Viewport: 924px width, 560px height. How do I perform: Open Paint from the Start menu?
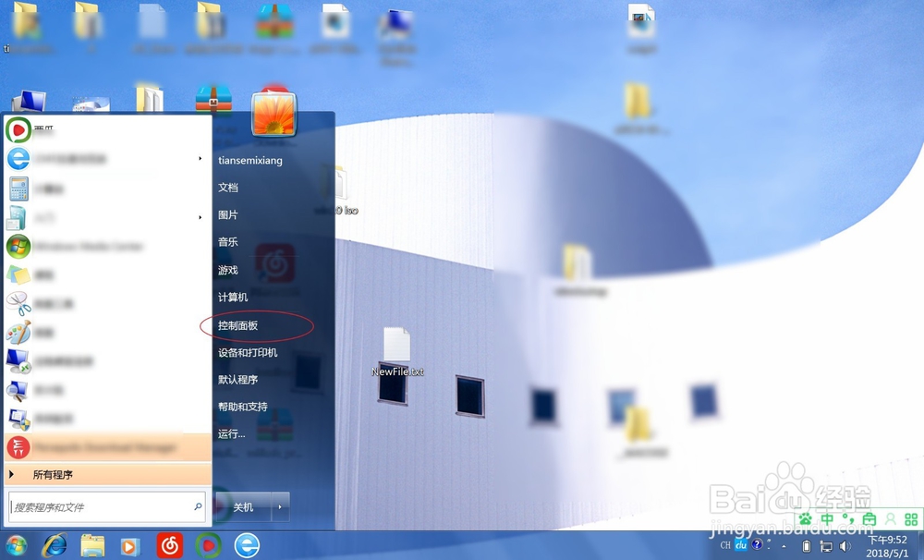pyautogui.click(x=107, y=333)
